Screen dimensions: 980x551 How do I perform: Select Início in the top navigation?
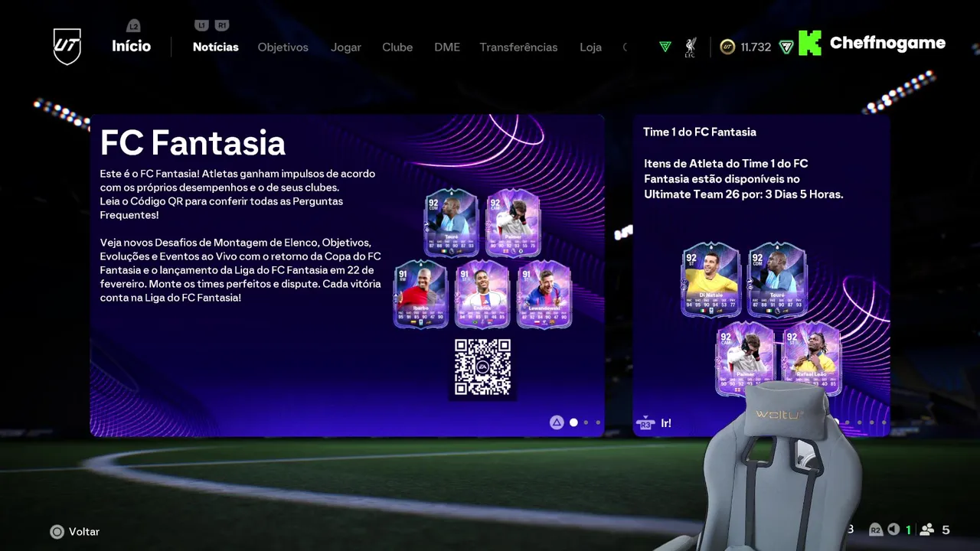coord(131,46)
